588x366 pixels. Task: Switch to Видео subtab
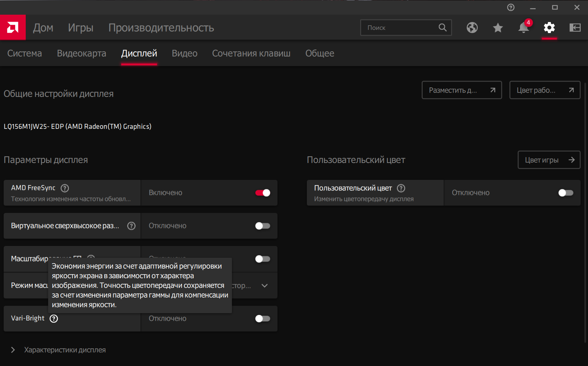pos(184,53)
